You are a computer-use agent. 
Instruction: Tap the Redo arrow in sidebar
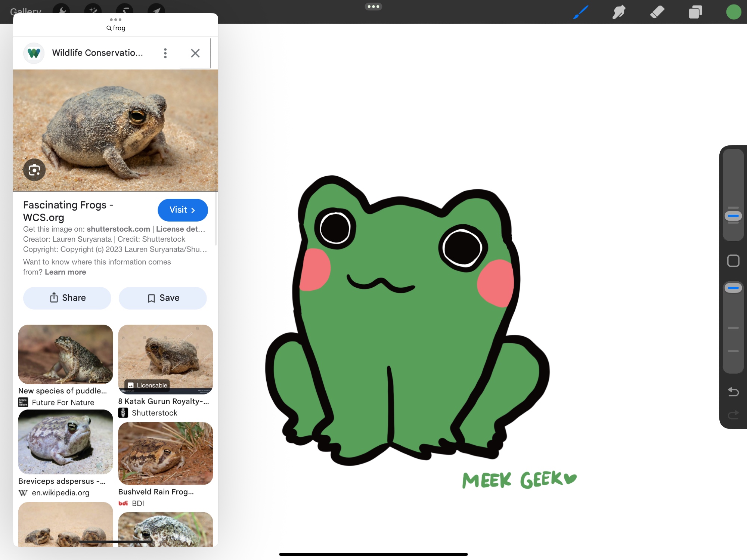[x=733, y=415]
